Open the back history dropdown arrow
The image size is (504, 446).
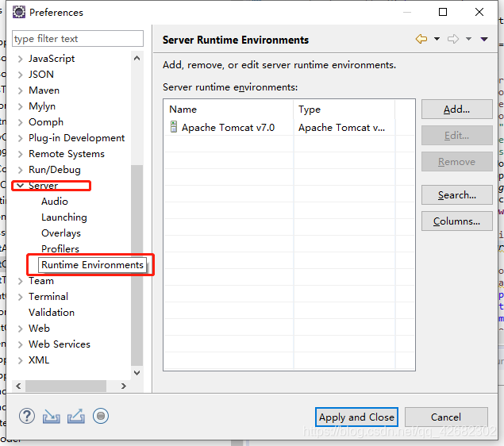[x=437, y=39]
